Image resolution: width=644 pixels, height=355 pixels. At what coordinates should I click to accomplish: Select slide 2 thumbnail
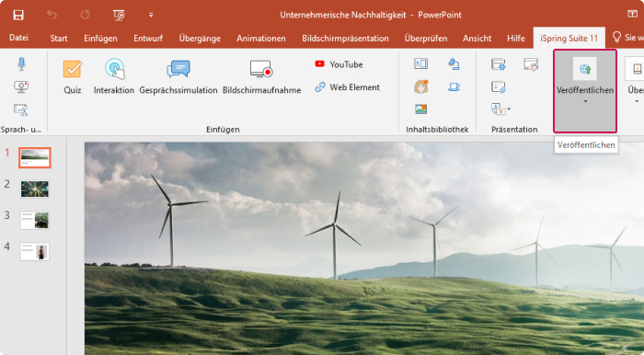coord(35,189)
